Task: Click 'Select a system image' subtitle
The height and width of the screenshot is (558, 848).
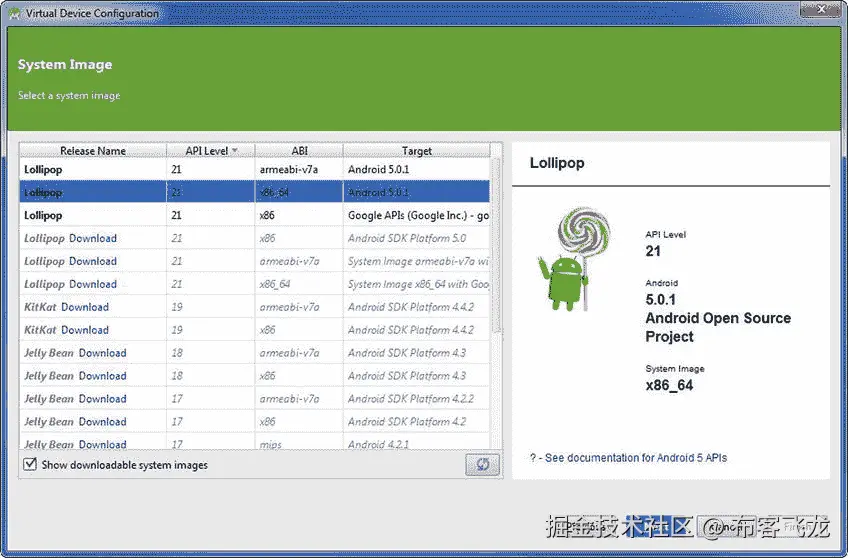Action: click(69, 96)
